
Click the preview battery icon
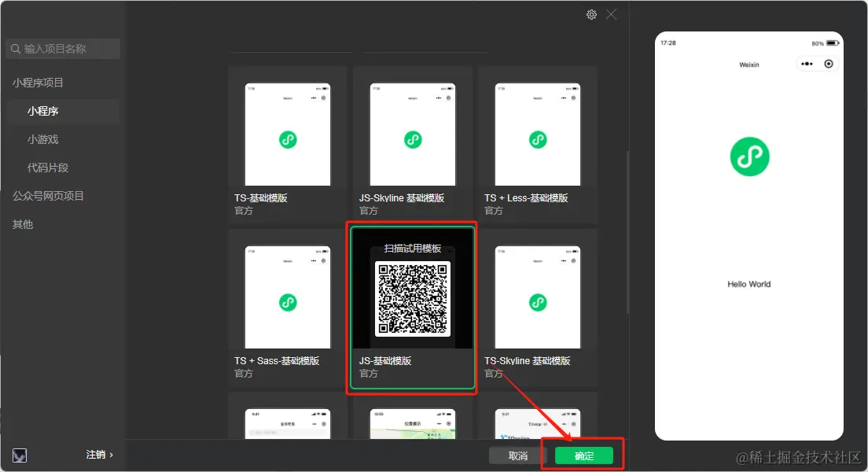pos(833,43)
